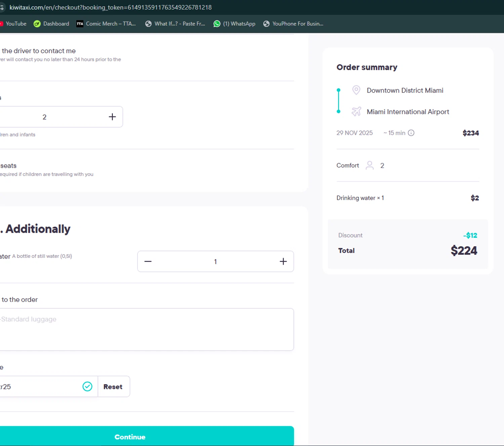Click the globe icon beside YouPhone
This screenshot has width=504, height=446.
coord(266,24)
